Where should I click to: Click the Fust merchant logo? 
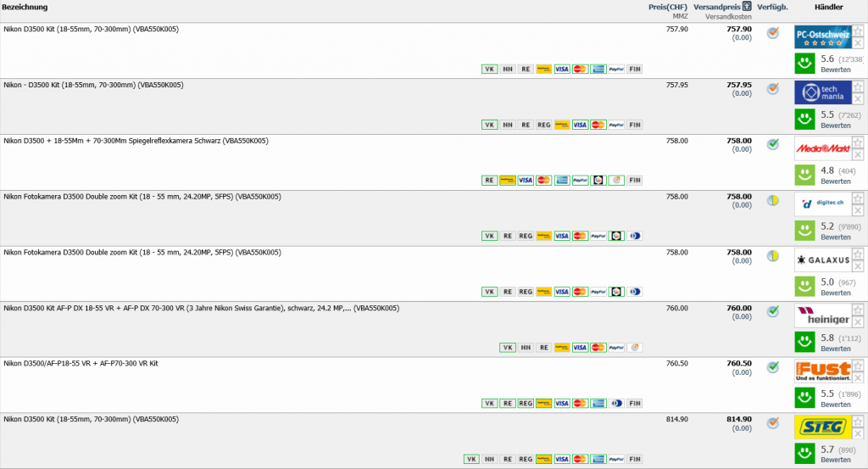822,371
